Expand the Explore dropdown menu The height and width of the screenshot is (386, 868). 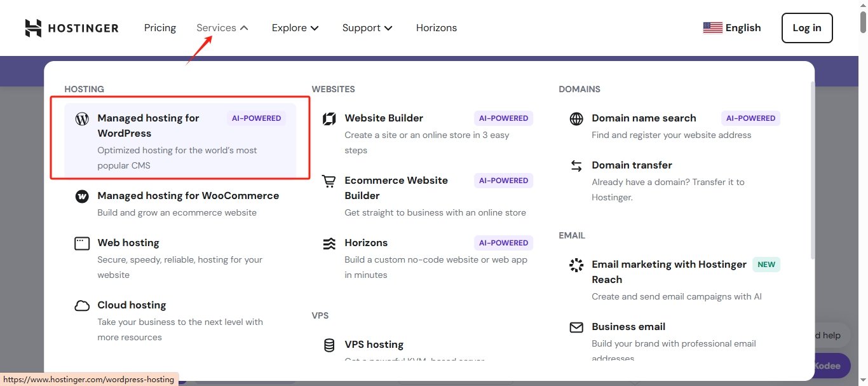point(295,28)
